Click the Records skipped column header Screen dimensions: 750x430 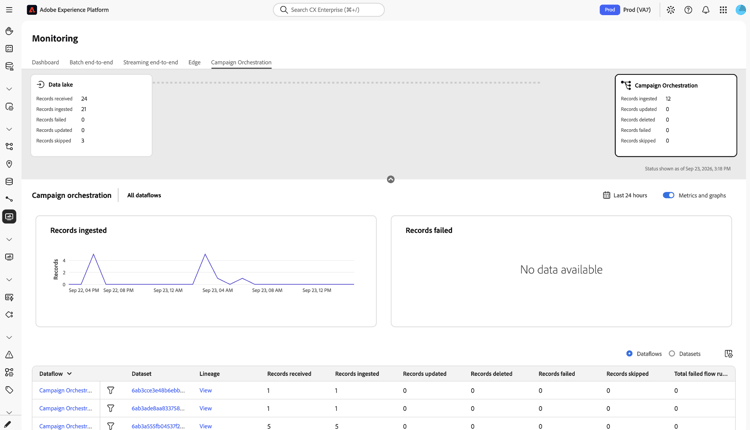coord(628,374)
